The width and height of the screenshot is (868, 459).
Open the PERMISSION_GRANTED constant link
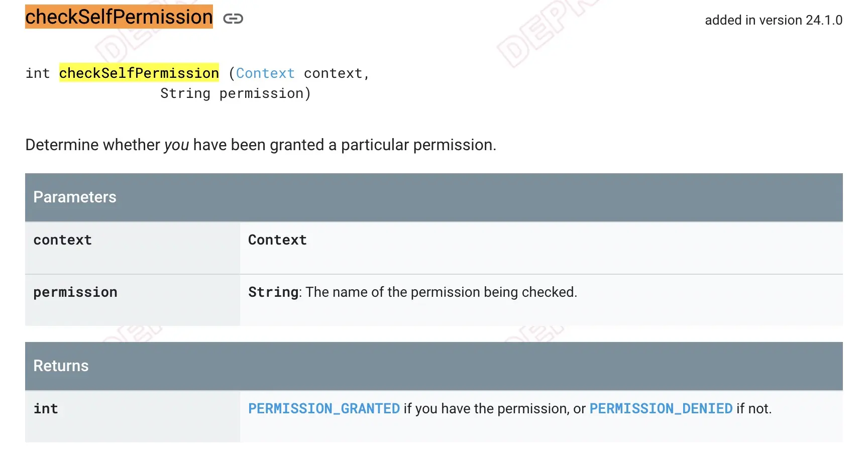coord(324,409)
